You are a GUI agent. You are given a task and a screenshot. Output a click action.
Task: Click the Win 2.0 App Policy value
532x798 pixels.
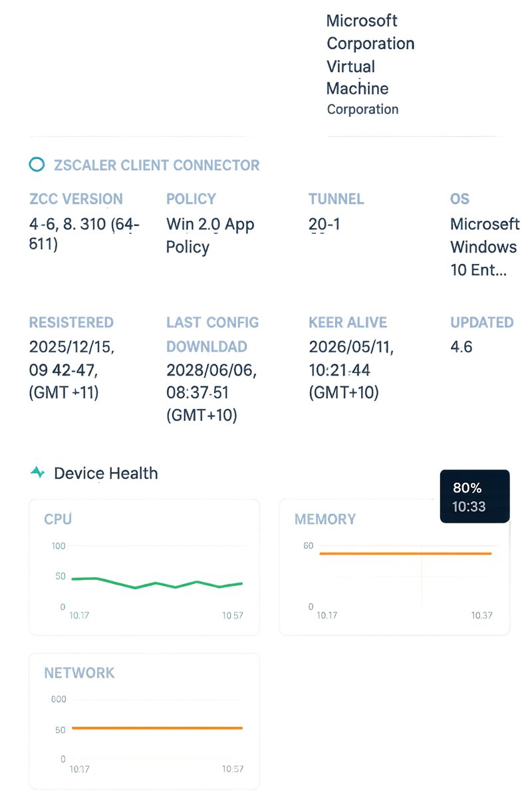pos(210,235)
